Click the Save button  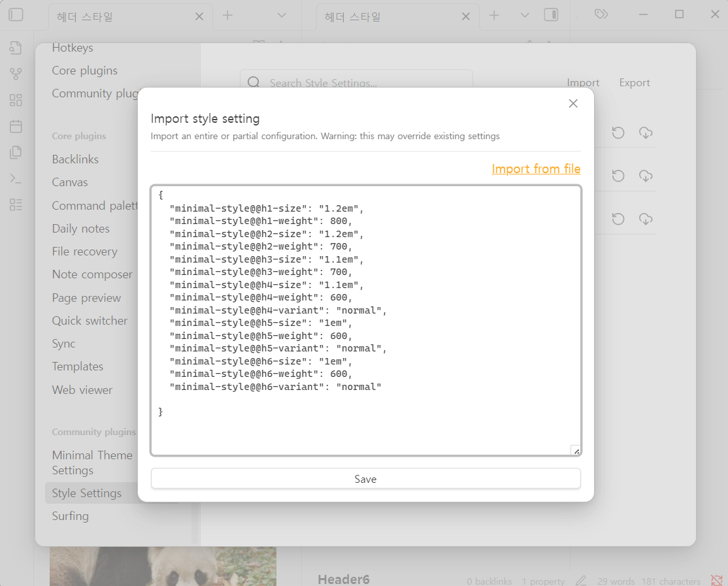[x=365, y=478]
